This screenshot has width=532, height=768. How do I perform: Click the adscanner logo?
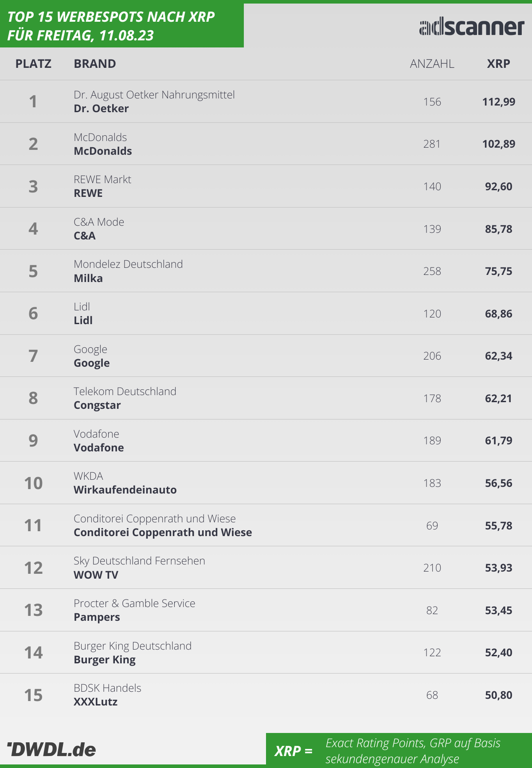(472, 27)
